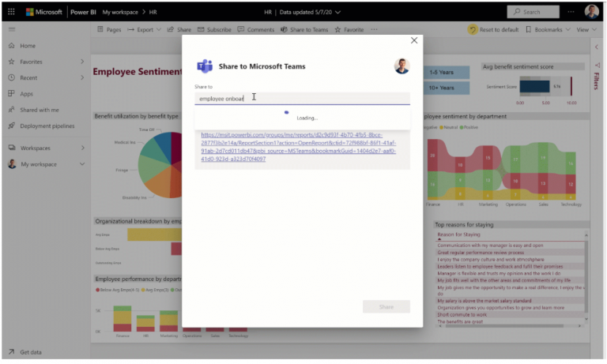
Task: Open the Data updated 5/7/20 dropdown
Action: click(x=310, y=12)
